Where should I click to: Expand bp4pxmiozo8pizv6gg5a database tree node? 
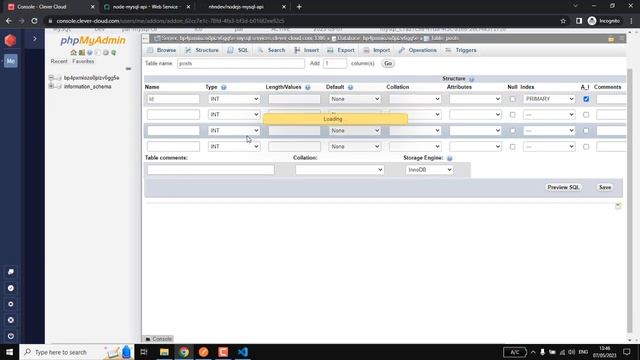coord(51,78)
